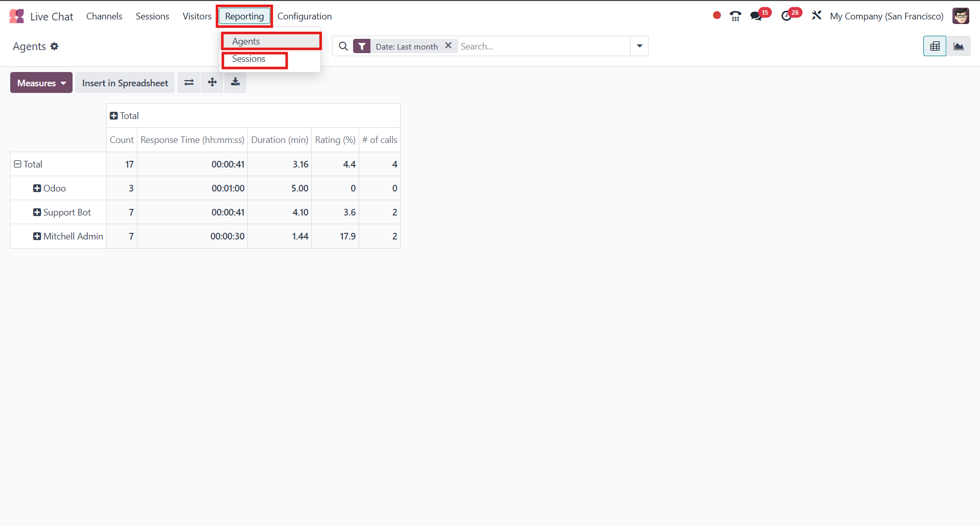Click the red status indicator dot

[716, 15]
